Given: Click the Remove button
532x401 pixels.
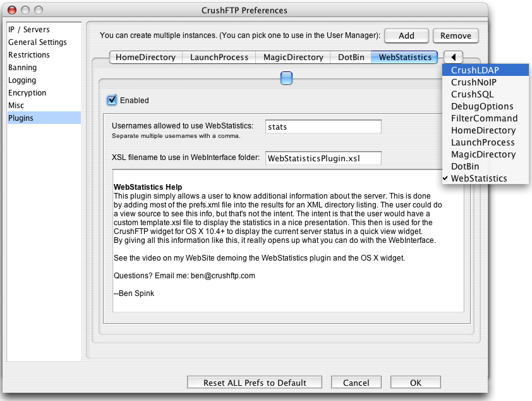Looking at the screenshot, I should [x=456, y=36].
